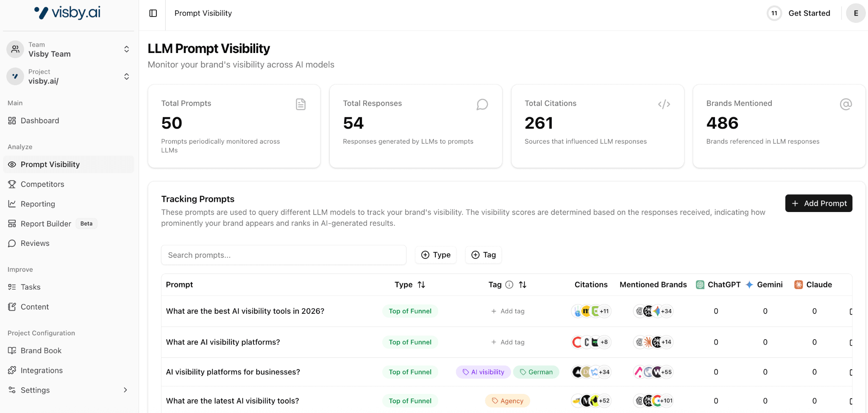Viewport: 868px width, 413px height.
Task: Open citations +52 icon cluster
Action: pos(591,401)
